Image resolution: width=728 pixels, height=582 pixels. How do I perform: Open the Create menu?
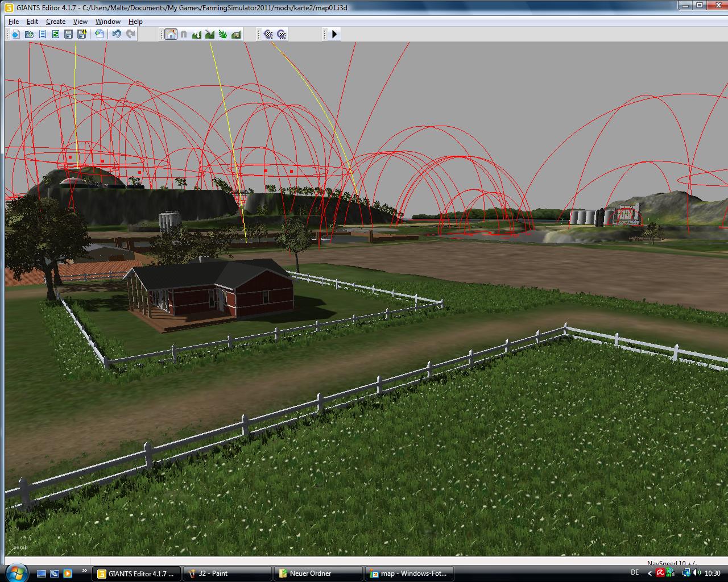[x=56, y=22]
